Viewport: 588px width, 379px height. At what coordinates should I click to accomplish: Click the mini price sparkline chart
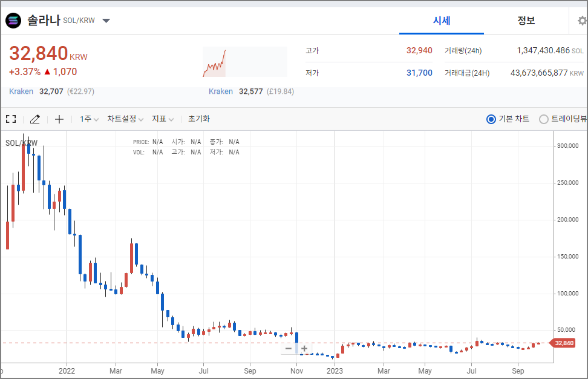point(245,62)
